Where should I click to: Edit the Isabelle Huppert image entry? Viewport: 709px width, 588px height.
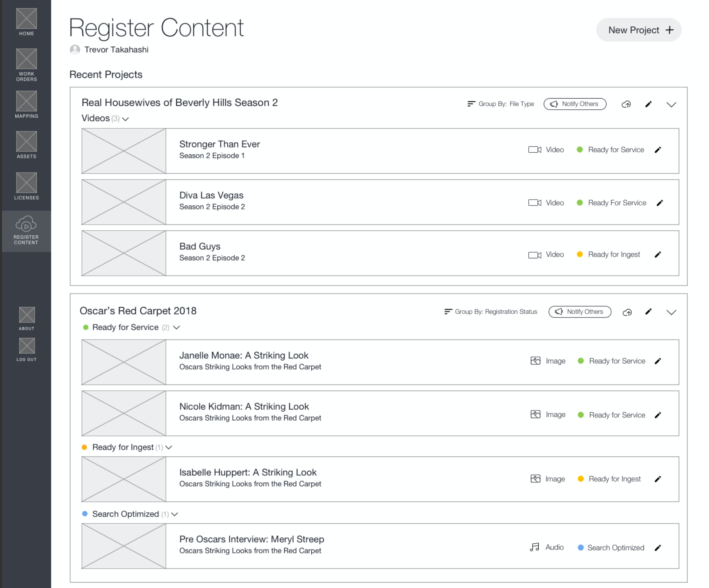[x=658, y=479]
